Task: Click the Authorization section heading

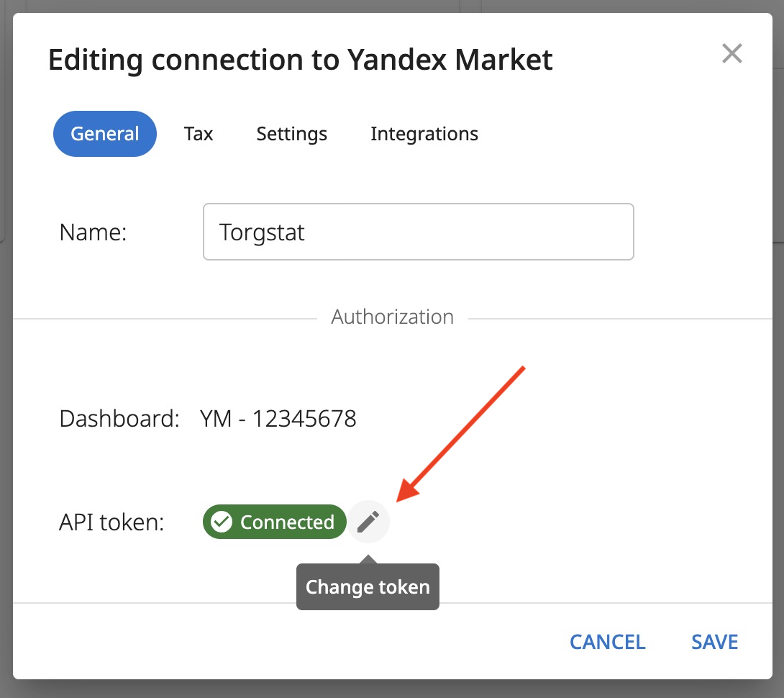Action: tap(392, 317)
